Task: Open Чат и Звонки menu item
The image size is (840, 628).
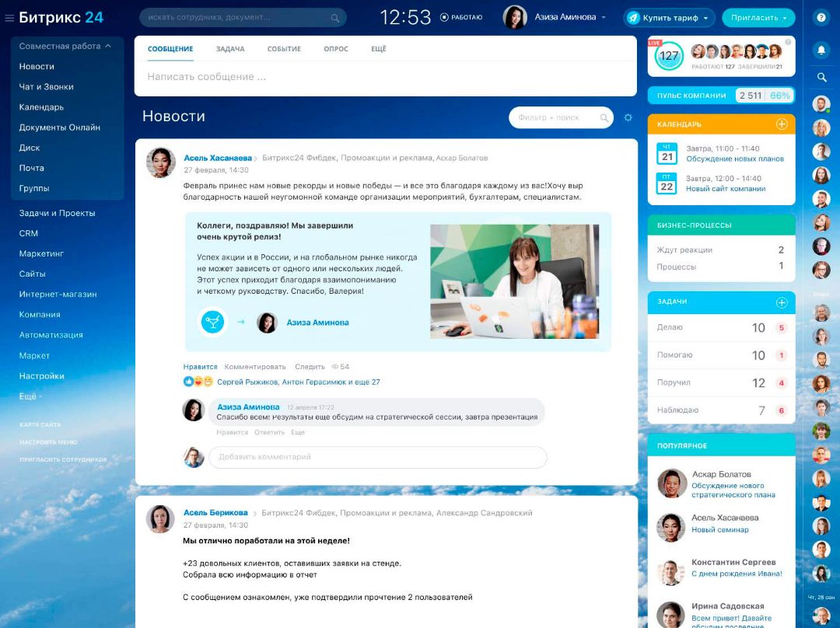Action: pos(46,87)
